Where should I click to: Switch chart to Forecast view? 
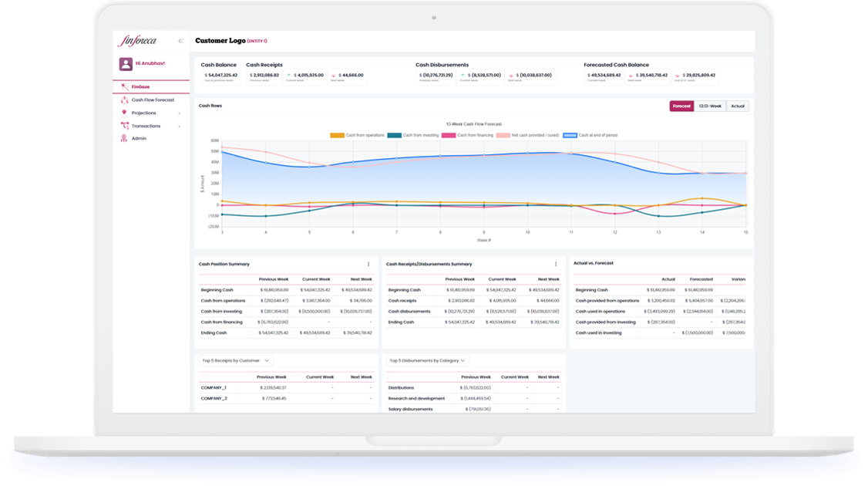[x=681, y=106]
